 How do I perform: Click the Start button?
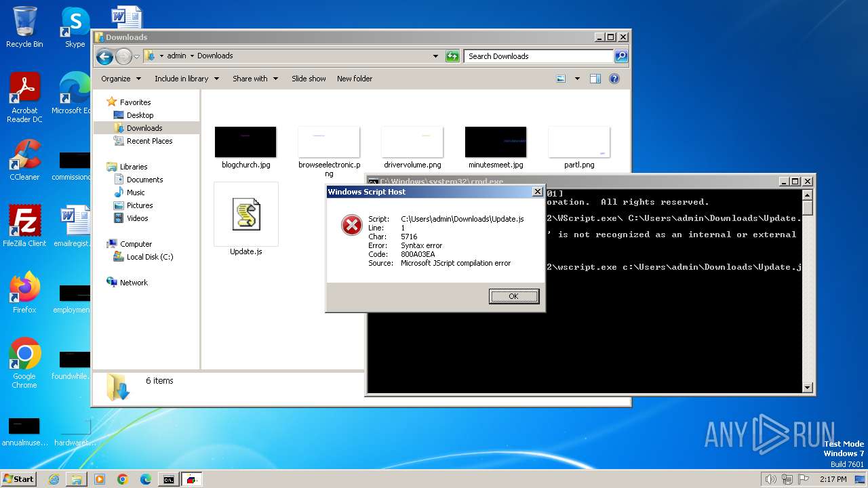(18, 479)
